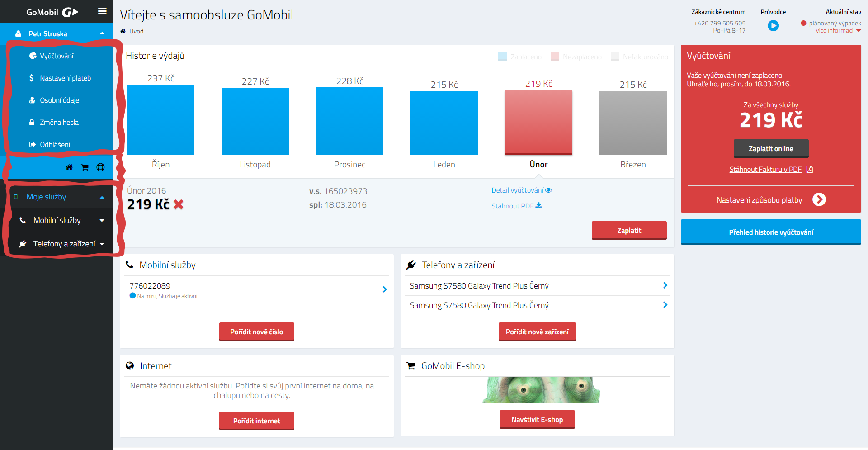Click the user icon next to Petr Struska

18,33
